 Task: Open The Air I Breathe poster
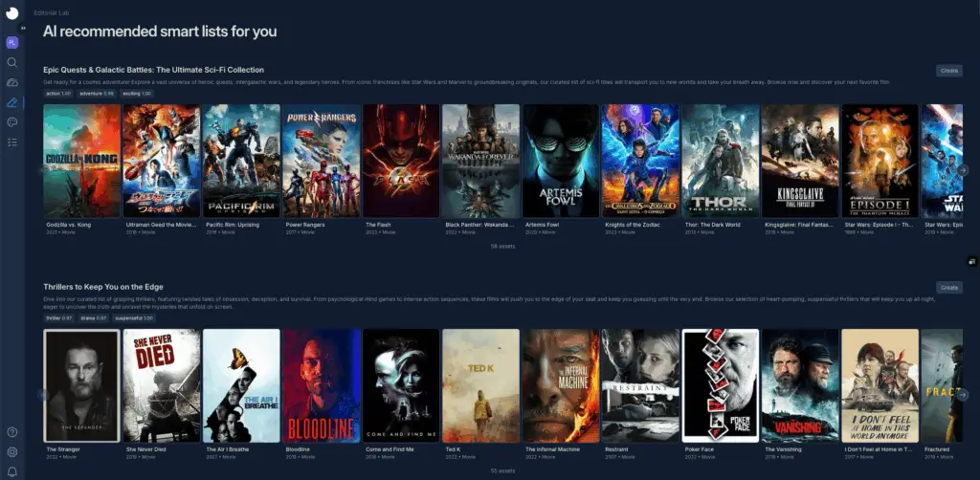point(241,385)
